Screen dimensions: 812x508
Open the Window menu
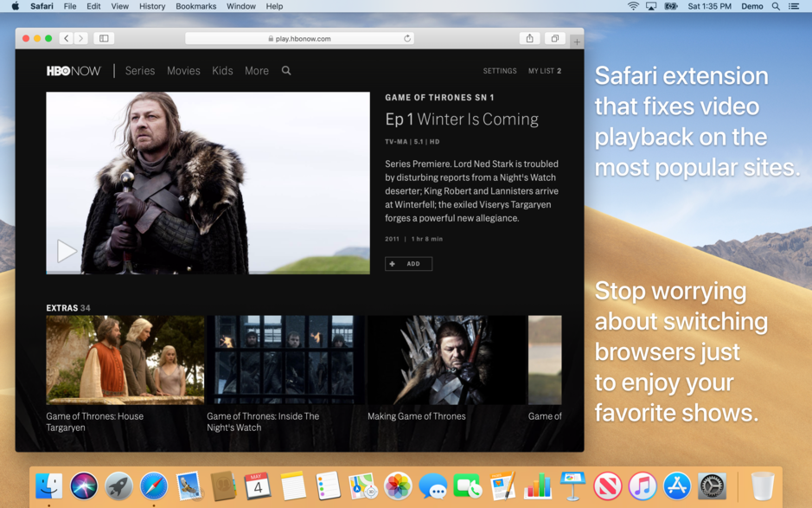click(x=240, y=6)
